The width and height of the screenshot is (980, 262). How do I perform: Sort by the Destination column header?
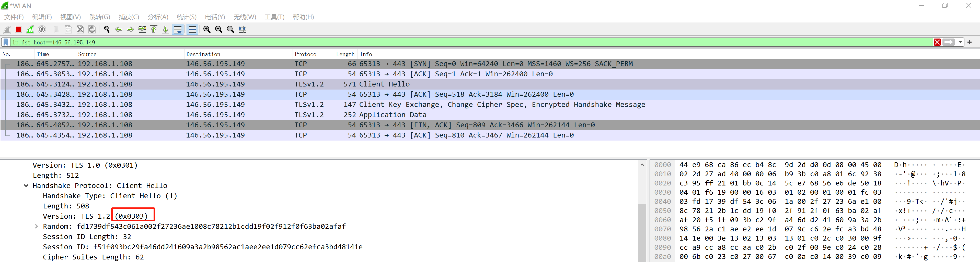[238, 54]
